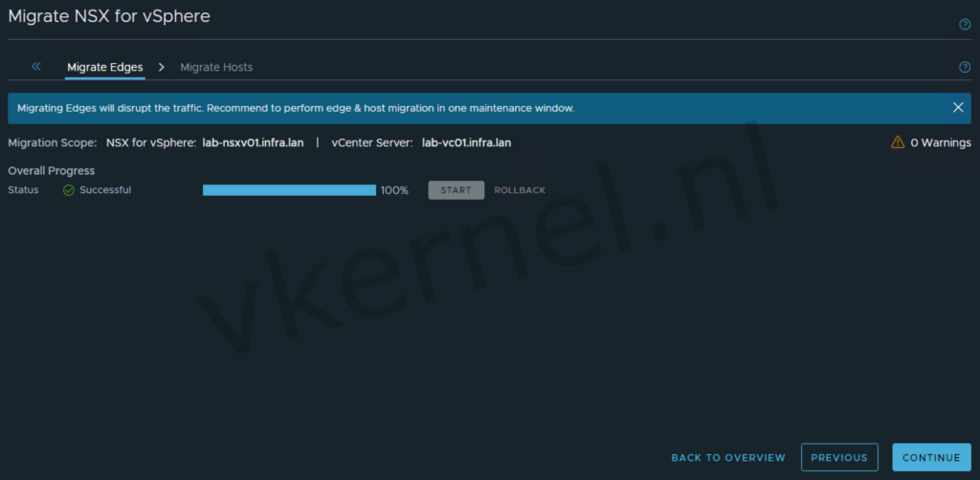Open the 0 Warnings indicator text
Image resolution: width=980 pixels, height=480 pixels.
click(x=940, y=142)
